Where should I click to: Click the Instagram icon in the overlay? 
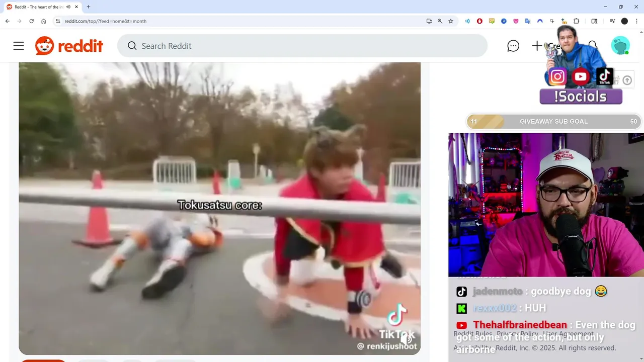click(557, 76)
